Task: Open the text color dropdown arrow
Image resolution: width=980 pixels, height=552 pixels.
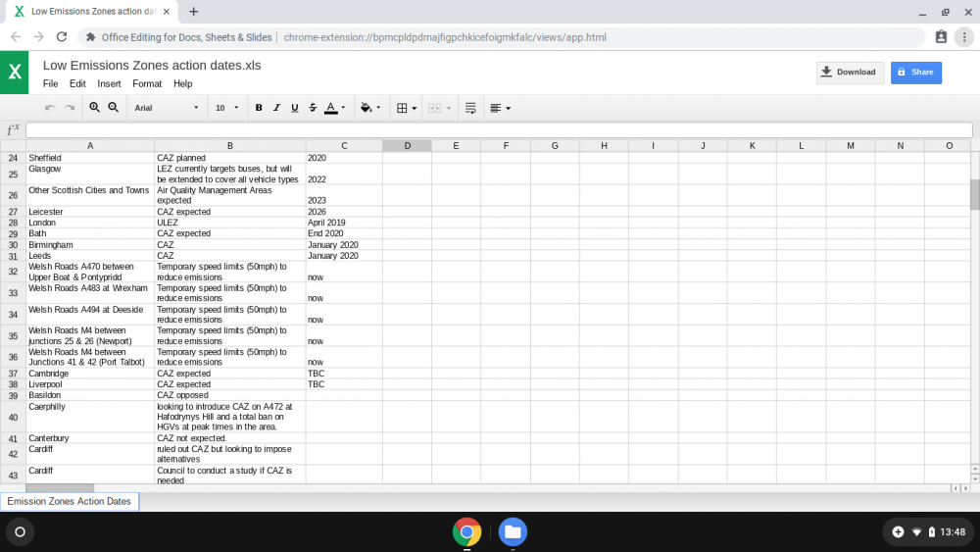Action: click(343, 108)
